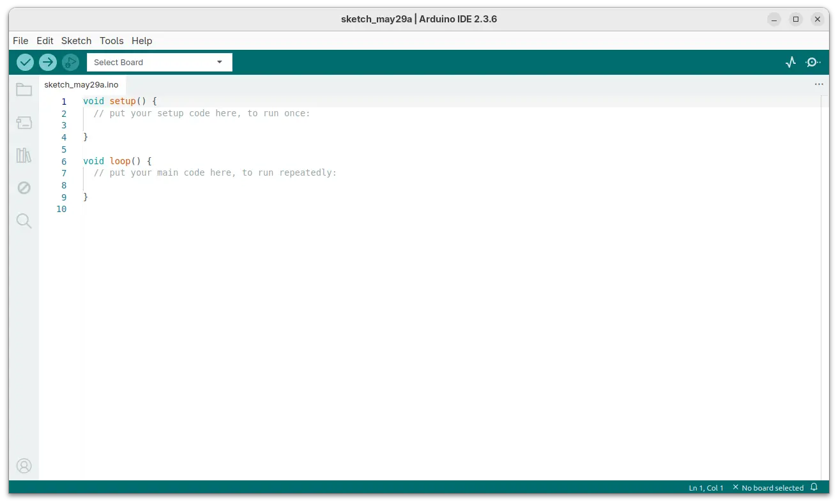838x504 pixels.
Task: Click the Verify checkmark button
Action: [25, 62]
